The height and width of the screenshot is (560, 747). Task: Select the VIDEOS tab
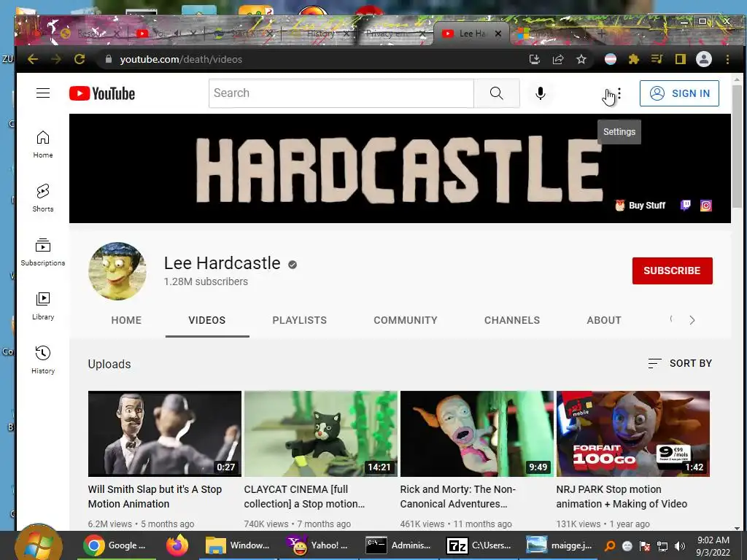click(x=206, y=320)
